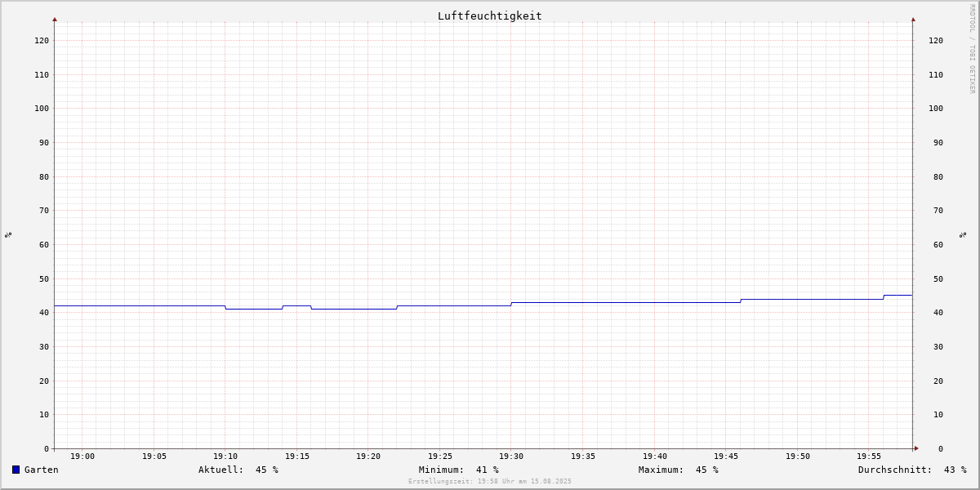The image size is (980, 490).
Task: Click the 0 label on left axis
Action: coord(47,448)
